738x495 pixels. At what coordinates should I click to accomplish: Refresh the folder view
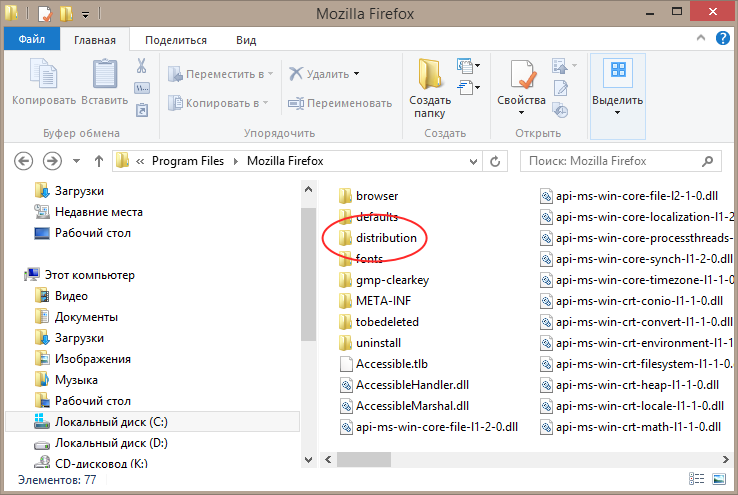[x=495, y=161]
